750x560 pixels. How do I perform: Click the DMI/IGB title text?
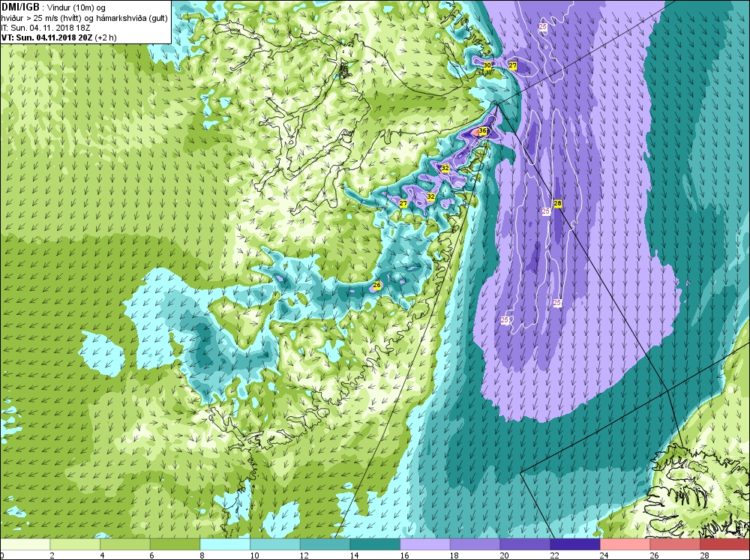20,7
